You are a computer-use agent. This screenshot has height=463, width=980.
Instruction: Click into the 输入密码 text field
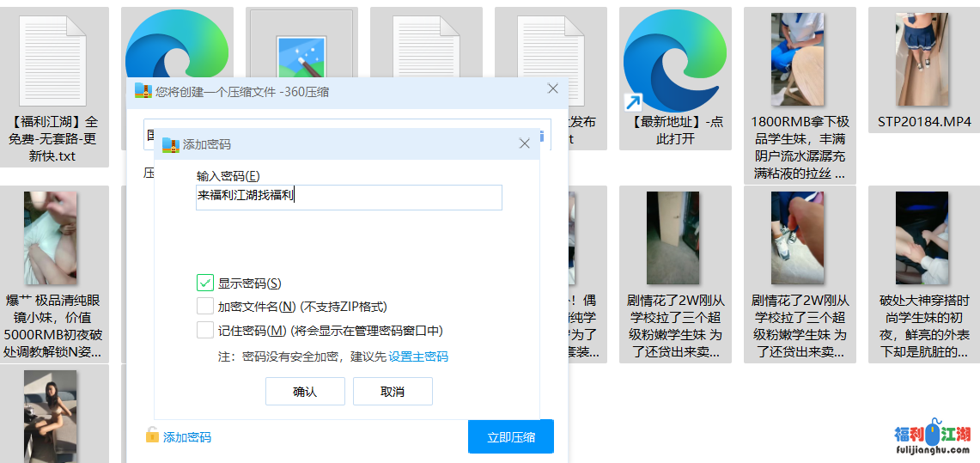click(349, 197)
